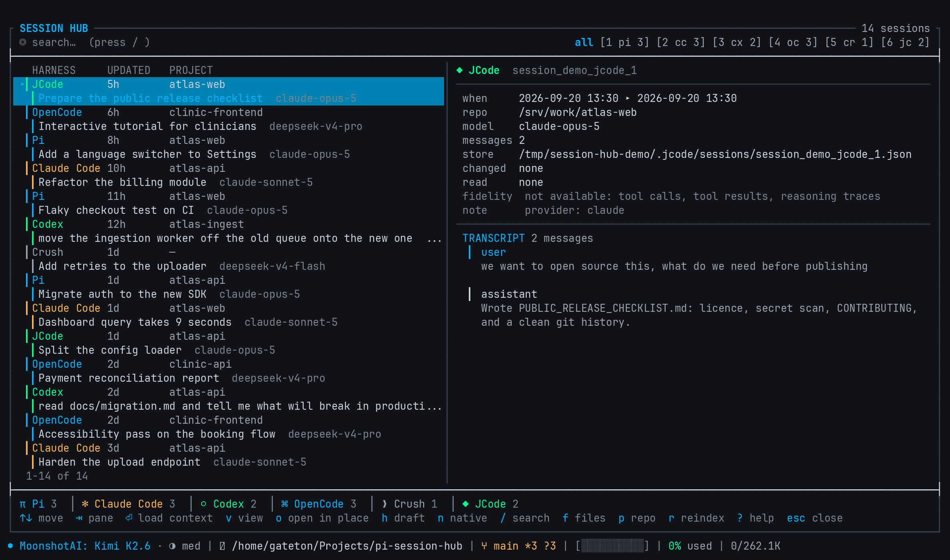Click the folder icon before project path
This screenshot has width=950, height=560.
click(x=222, y=546)
